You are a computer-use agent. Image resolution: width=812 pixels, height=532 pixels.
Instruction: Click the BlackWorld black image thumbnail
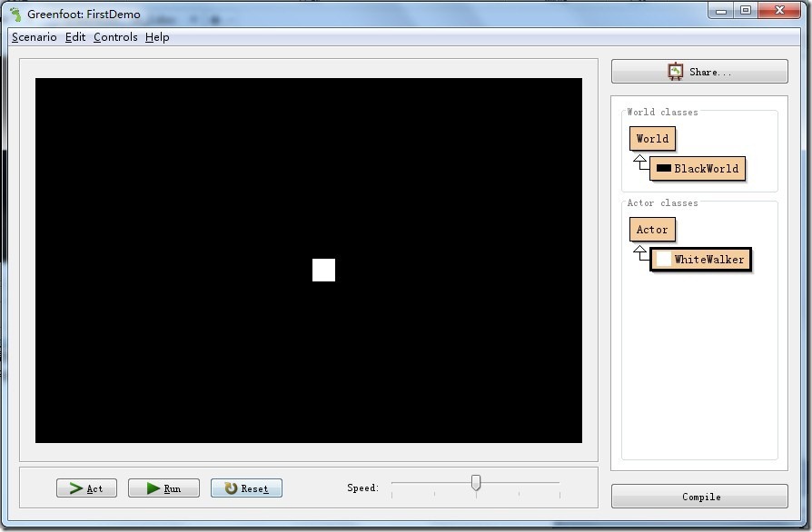point(663,168)
